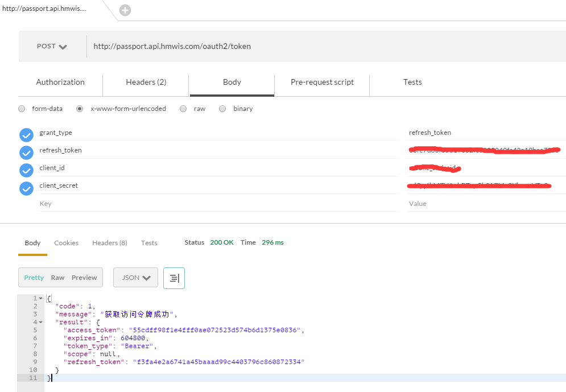Uncheck the client_id parameter checkmark
Viewport: 566px width, 392px height.
26,170
